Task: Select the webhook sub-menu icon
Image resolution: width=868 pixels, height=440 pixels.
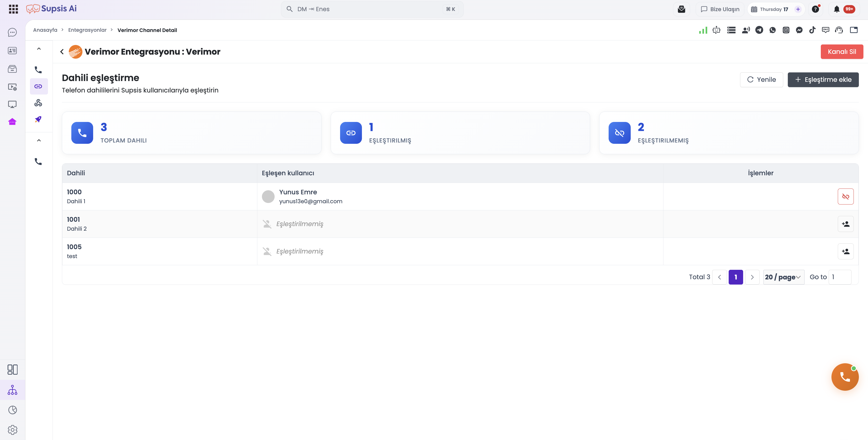Action: (38, 103)
